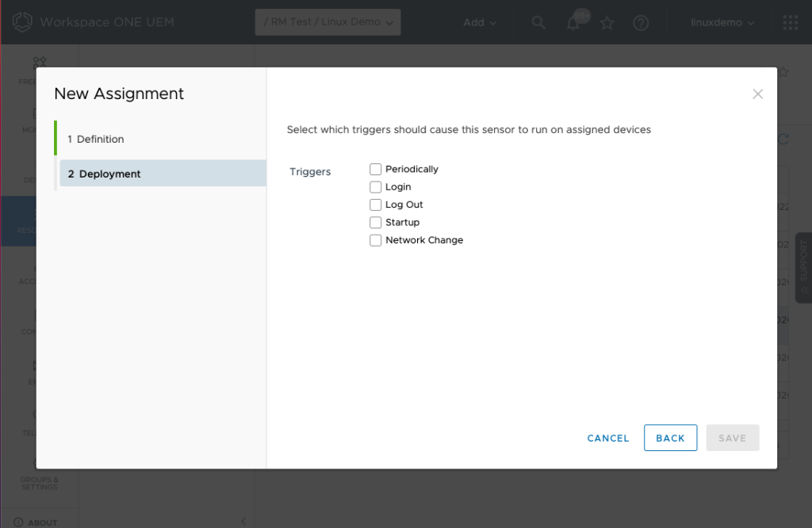Select the Network Change checkbox
812x528 pixels.
(x=376, y=240)
